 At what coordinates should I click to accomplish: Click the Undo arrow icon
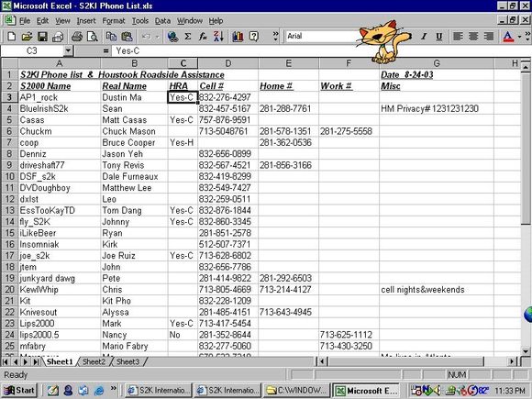146,37
